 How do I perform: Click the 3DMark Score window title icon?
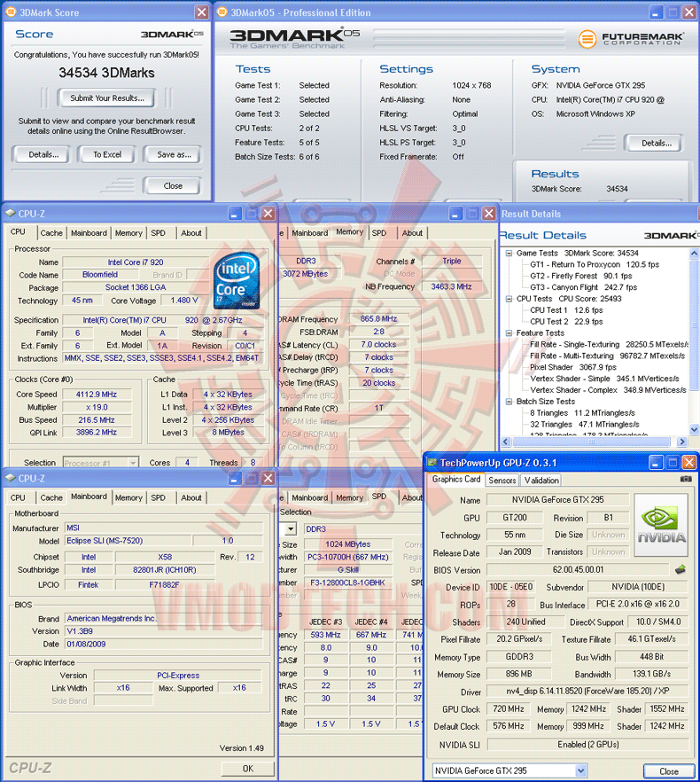[10, 12]
